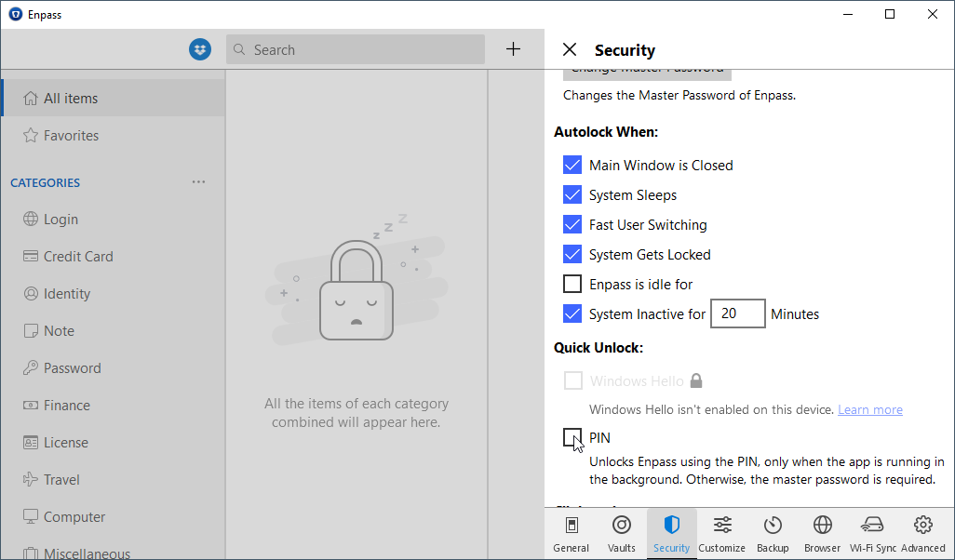Screen dimensions: 955x560
Task: Click the plus icon to add item
Action: (x=514, y=49)
